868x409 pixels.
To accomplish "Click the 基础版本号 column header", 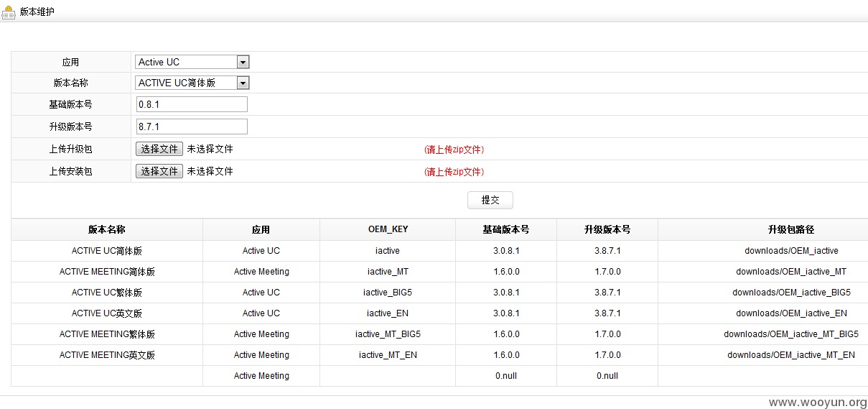I will coord(506,230).
